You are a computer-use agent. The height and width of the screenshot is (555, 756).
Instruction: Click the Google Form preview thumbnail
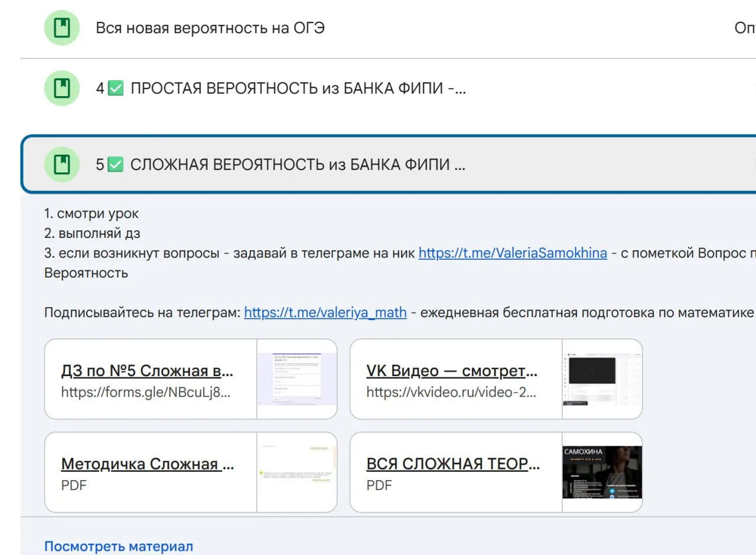[x=297, y=379]
